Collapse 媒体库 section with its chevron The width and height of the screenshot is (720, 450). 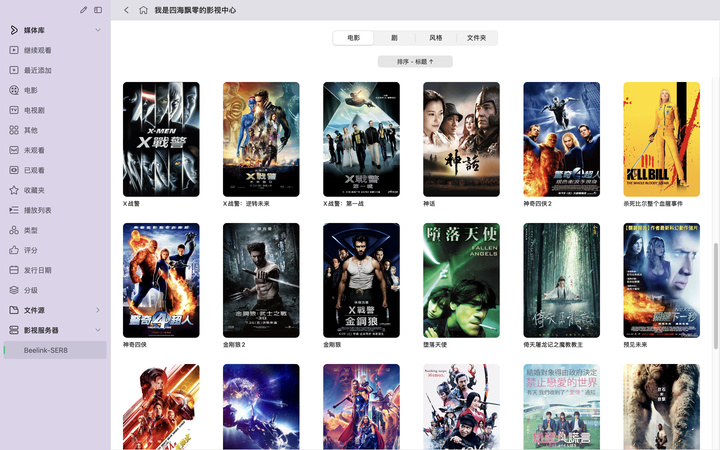coord(98,30)
